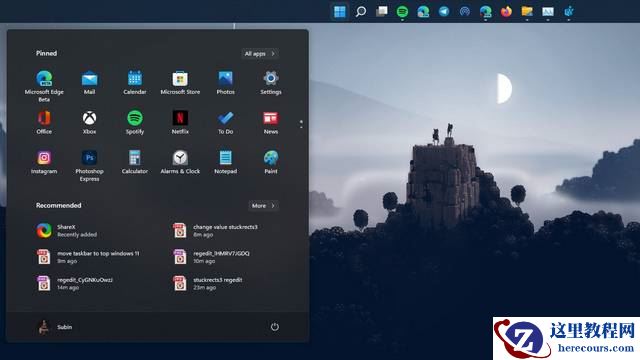This screenshot has width=640, height=360.
Task: Open Alarms & Clock
Action: coord(180,162)
